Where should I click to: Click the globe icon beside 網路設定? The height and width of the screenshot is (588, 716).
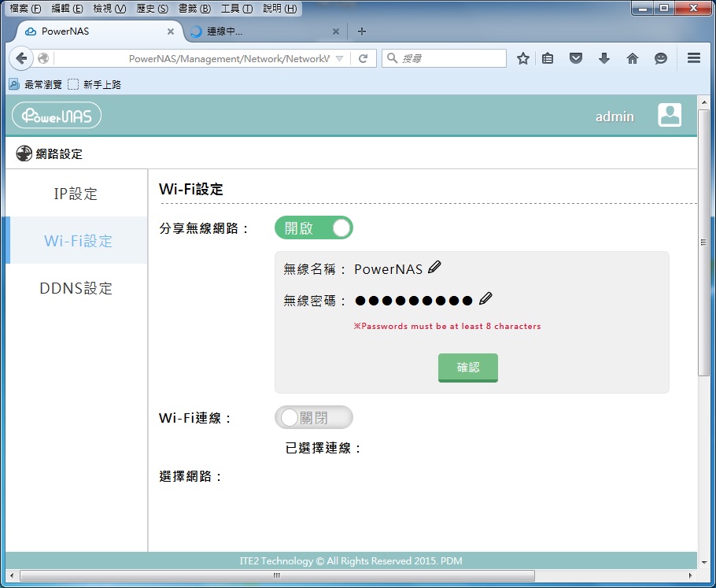pos(24,154)
